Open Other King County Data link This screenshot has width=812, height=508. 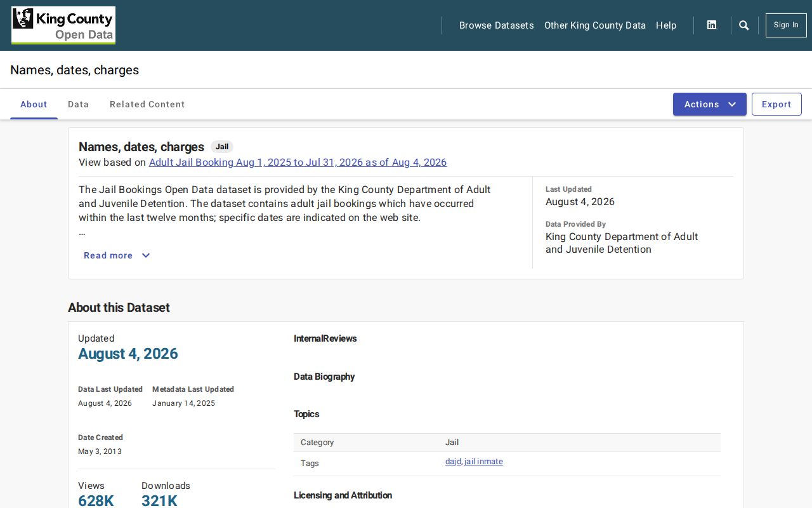[595, 25]
